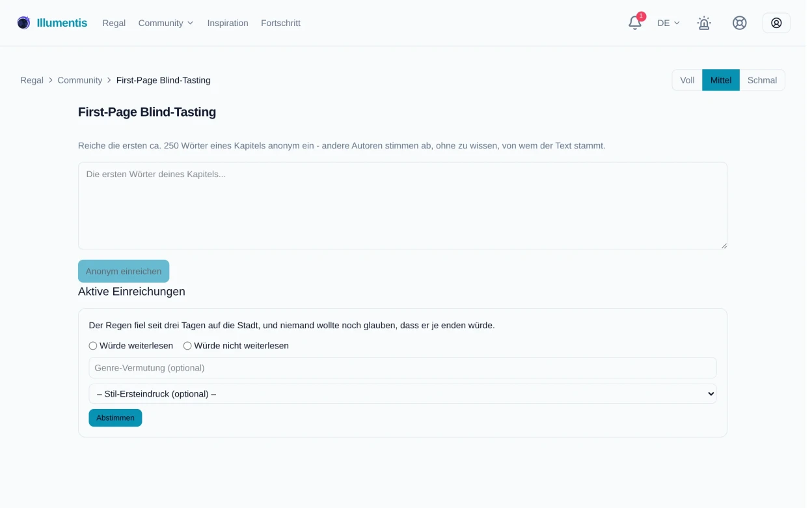
Task: Open the Fortschritt nav item
Action: pos(280,23)
